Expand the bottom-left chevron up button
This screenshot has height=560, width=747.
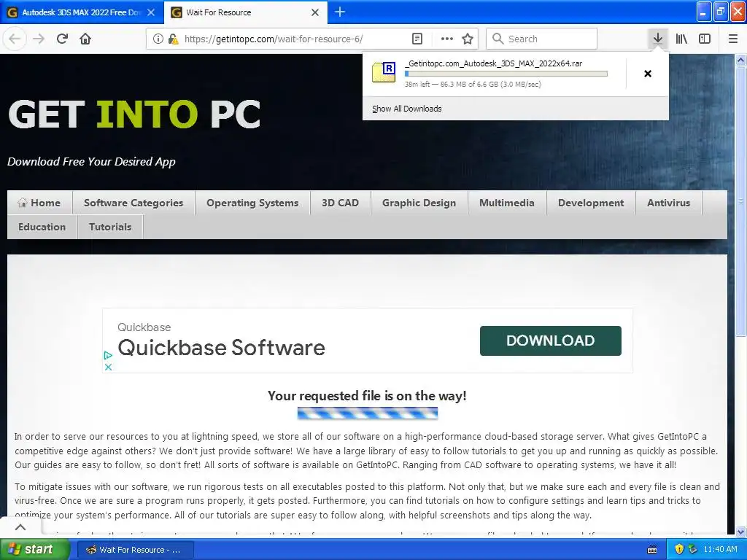click(x=20, y=526)
